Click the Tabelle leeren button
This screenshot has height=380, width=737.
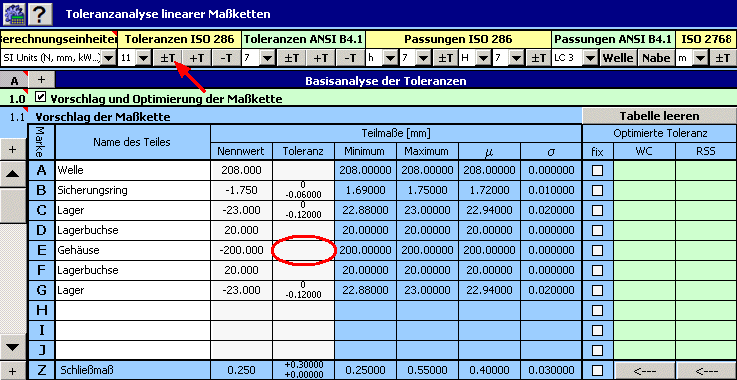coord(659,116)
